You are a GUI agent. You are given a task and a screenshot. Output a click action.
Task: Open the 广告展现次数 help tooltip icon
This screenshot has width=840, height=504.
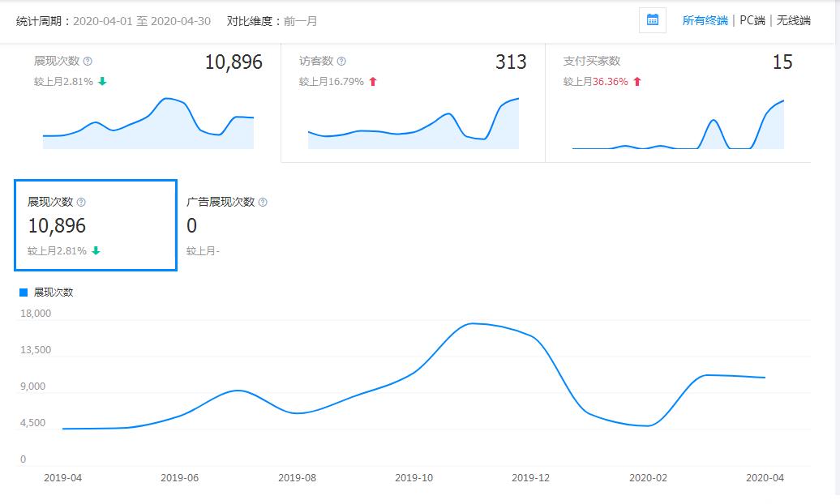pyautogui.click(x=263, y=203)
